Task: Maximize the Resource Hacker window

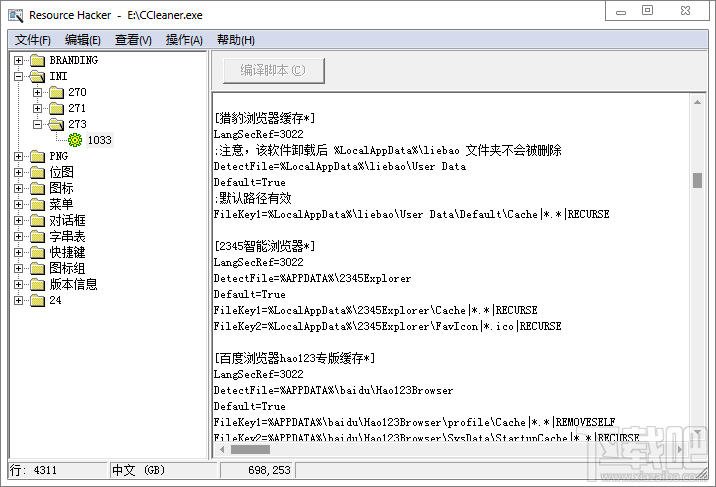Action: pos(648,10)
